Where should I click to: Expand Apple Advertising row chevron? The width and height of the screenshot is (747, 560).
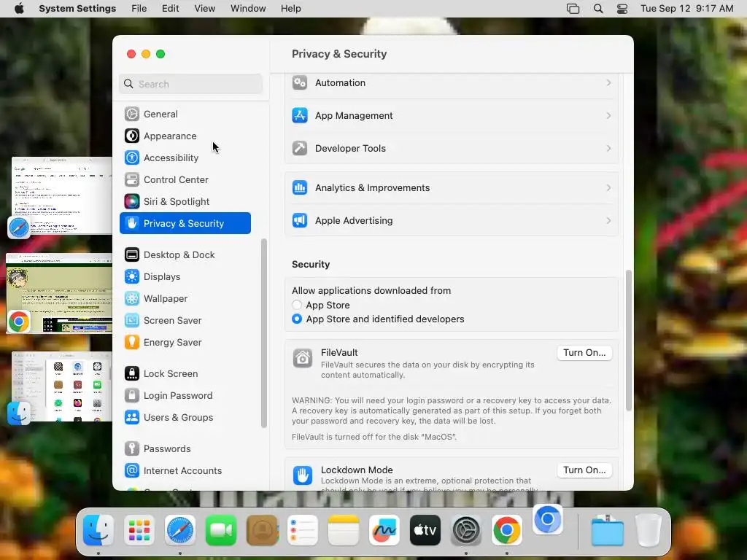coord(608,221)
